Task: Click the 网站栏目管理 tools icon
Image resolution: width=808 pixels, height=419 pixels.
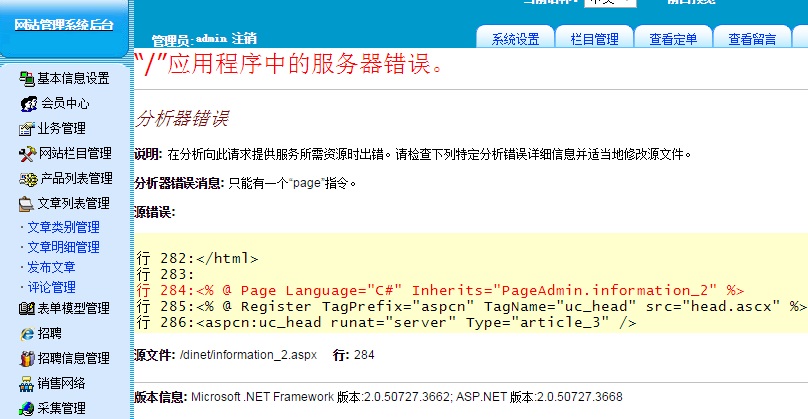Action: tap(27, 153)
